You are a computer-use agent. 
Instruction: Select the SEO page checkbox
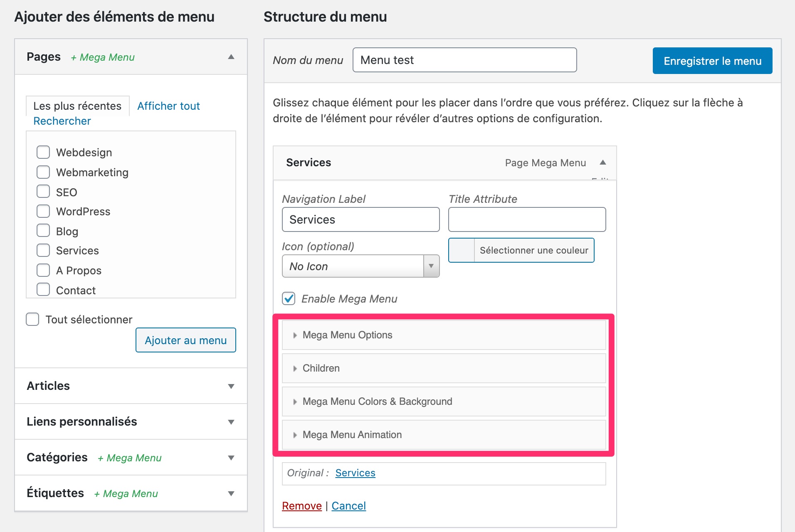[x=43, y=191]
